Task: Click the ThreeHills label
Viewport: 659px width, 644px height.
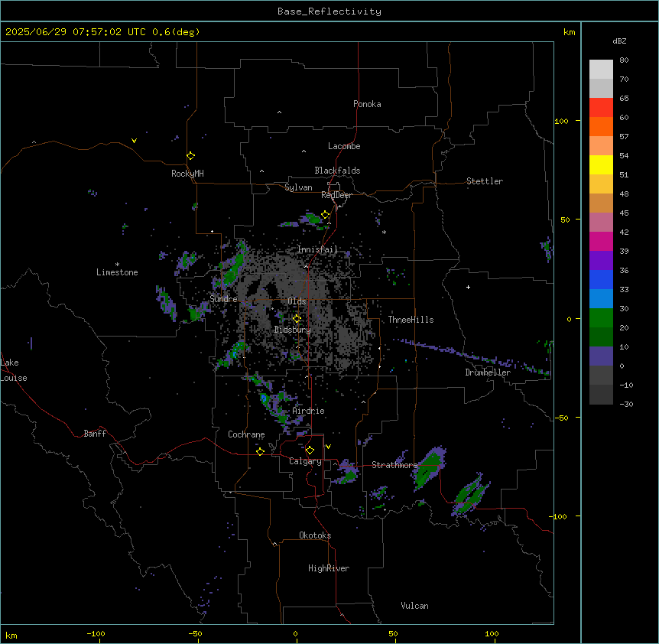Action: coord(411,320)
